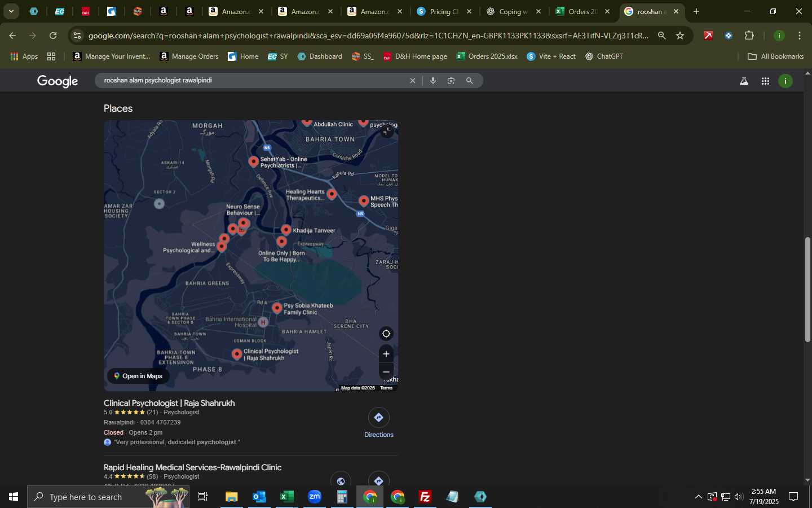Select Healing Hearts Therapeutics map pin
Screen dimensions: 812x508
point(332,195)
